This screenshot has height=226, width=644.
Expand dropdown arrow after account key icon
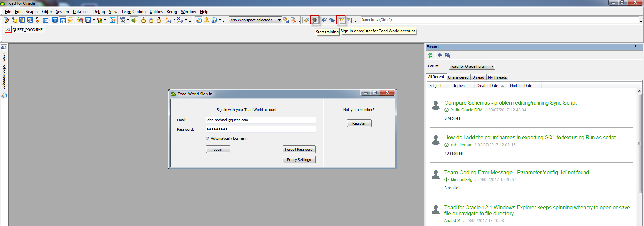355,22
